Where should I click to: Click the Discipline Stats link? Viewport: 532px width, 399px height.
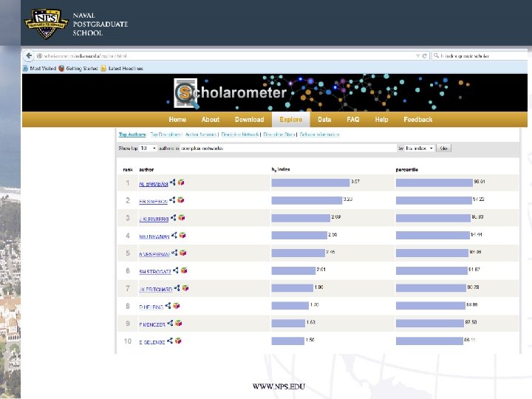(x=279, y=134)
